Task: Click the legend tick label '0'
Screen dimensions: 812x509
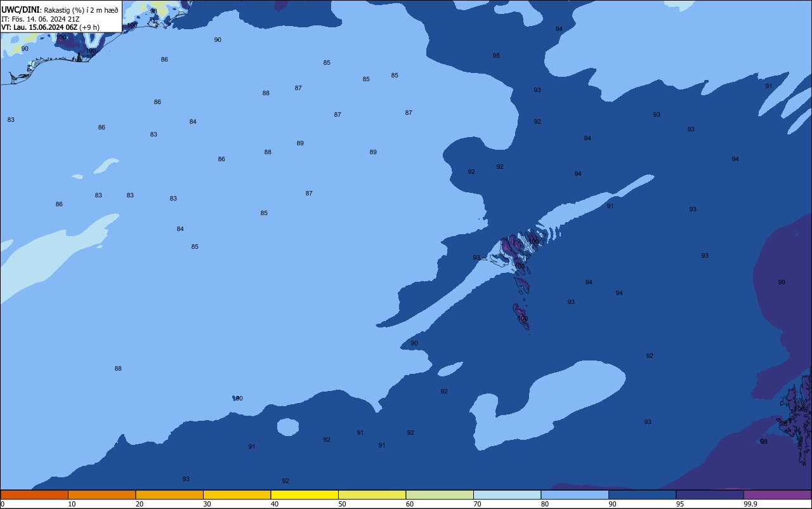Action: (x=3, y=504)
